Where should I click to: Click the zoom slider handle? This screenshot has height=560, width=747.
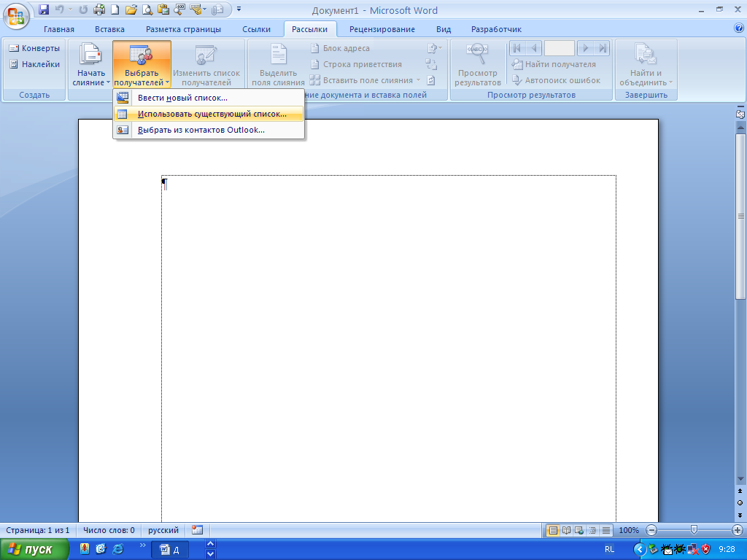coord(694,529)
